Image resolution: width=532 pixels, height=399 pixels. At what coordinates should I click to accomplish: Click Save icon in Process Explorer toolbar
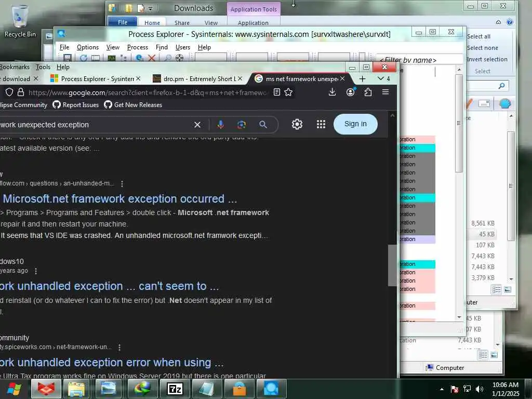pos(67,58)
